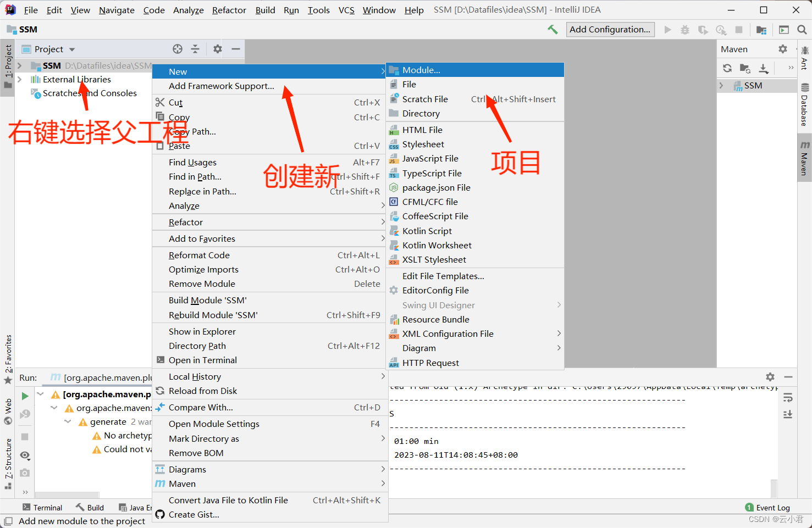Open the Maven side tab
Viewport: 812px width, 528px height.
pos(804,159)
